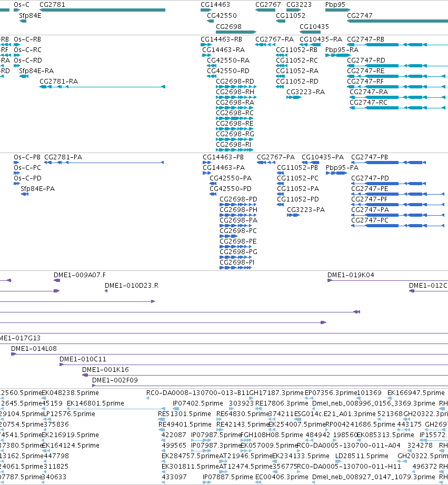Open BAC clone DME1-019K04
The image size is (448, 485).
coord(351,275)
